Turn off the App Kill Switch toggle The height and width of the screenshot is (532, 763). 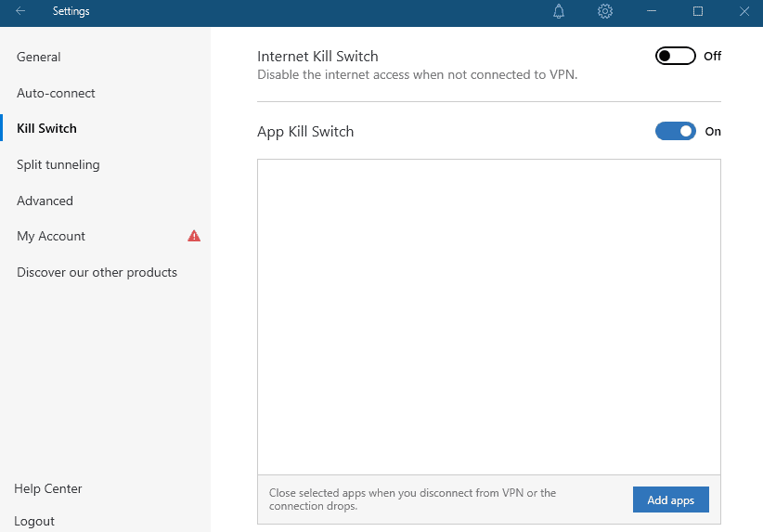click(675, 132)
